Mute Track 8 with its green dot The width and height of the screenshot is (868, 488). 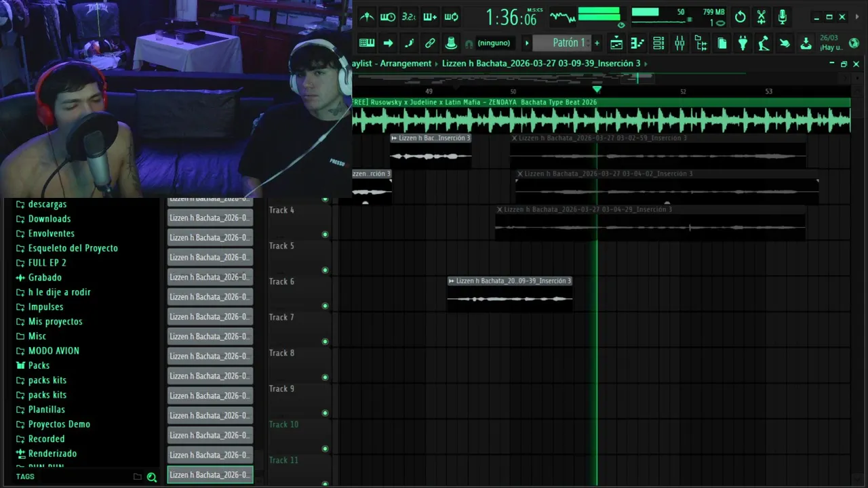click(325, 377)
